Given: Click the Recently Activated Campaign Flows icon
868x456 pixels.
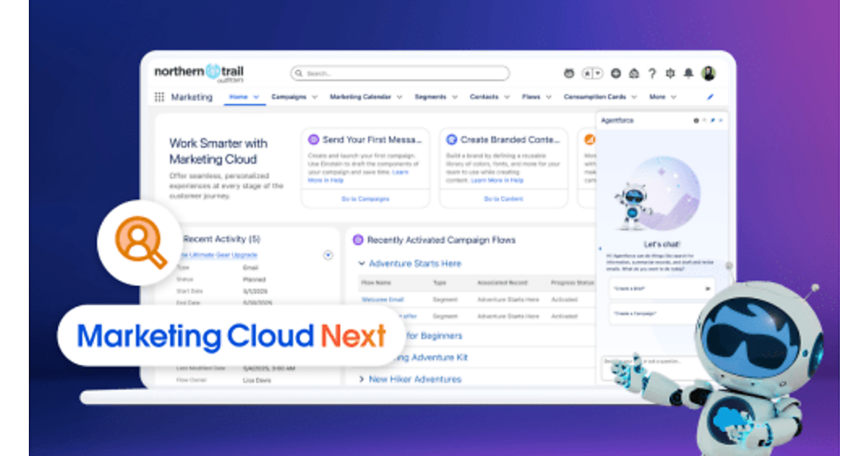Looking at the screenshot, I should click(357, 240).
